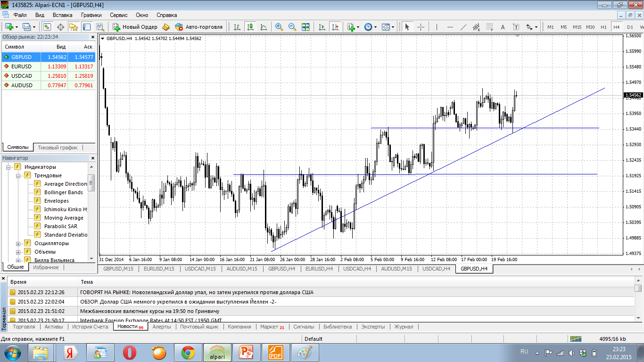
Task: Switch chart to line chart icon
Action: point(264,27)
